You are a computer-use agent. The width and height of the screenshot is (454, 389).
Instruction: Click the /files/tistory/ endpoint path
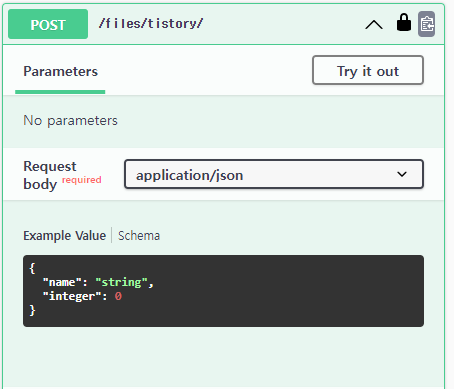(x=151, y=24)
